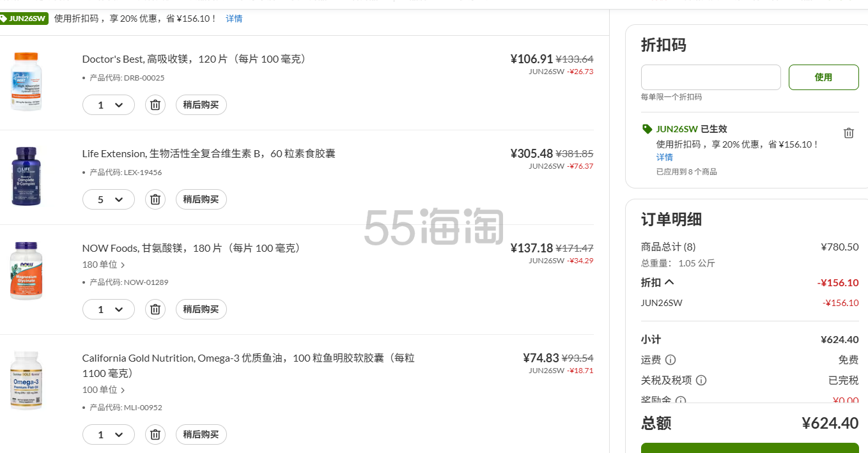This screenshot has height=453, width=868.
Task: Click 已应用到 8 个商品 note
Action: 686,172
